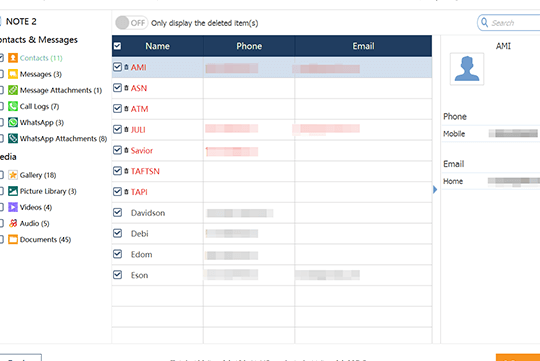Uncheck the Savior contact checkbox
The height and width of the screenshot is (361, 540).
pos(117,150)
